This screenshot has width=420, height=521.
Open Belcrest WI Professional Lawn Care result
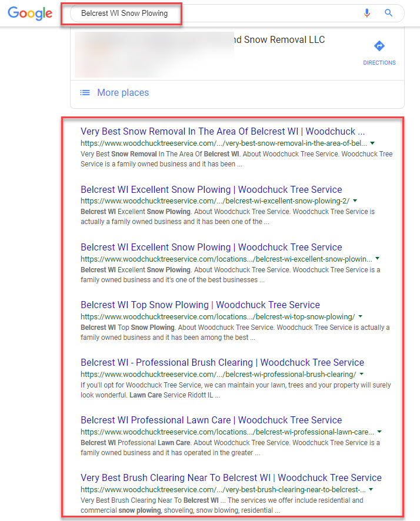(x=211, y=420)
